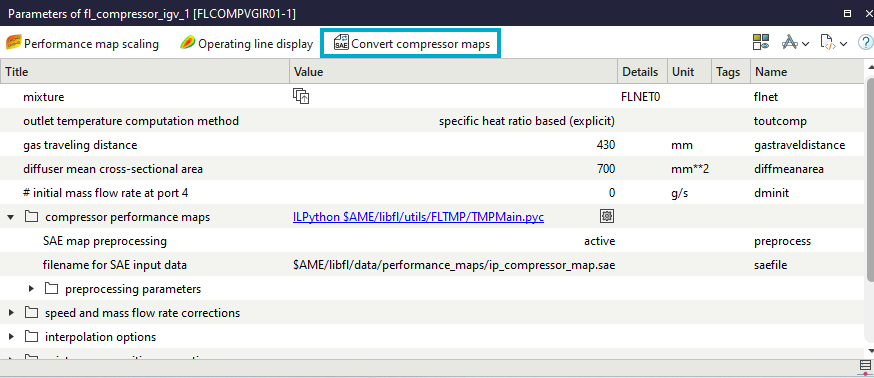
Task: Click folder icon of preprocessing parameters
Action: [x=51, y=289]
